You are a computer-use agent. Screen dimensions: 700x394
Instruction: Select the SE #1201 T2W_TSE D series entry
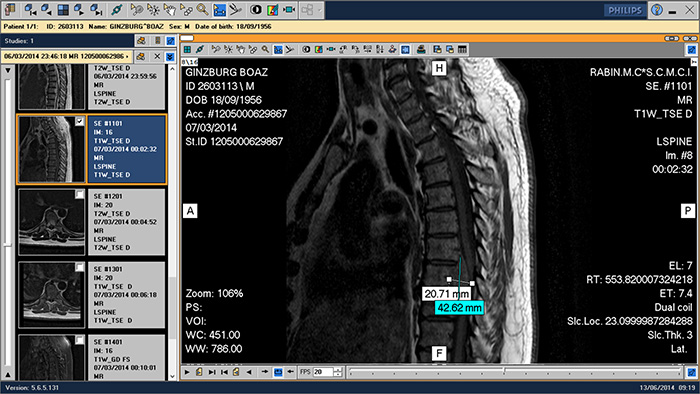(x=126, y=222)
